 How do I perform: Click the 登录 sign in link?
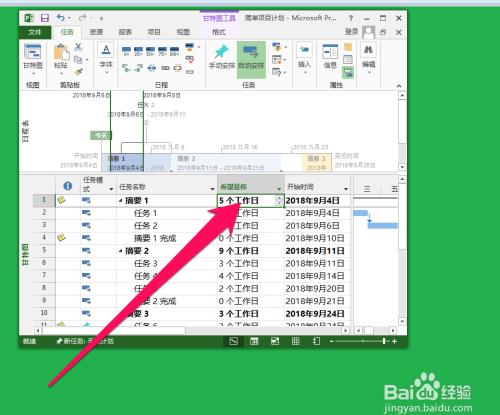point(351,32)
